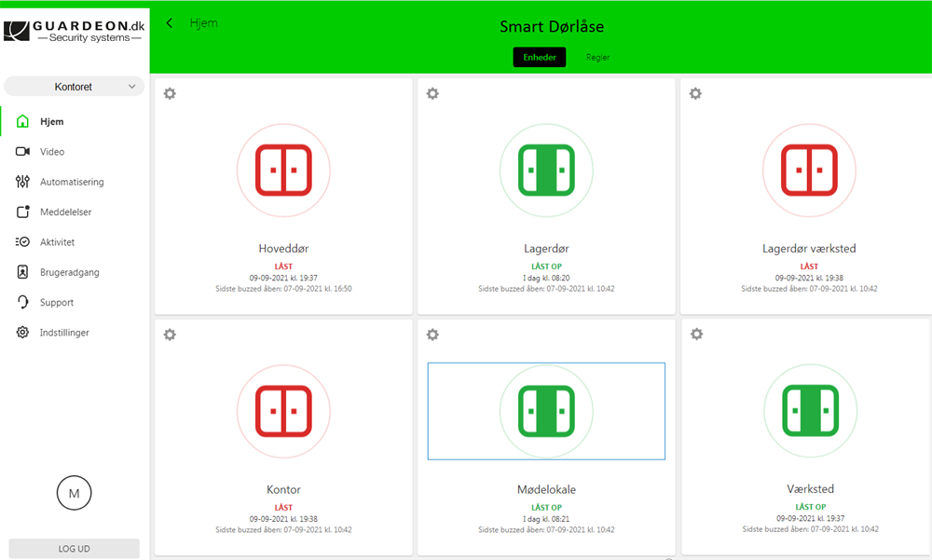Switch to the Enheder tab
The image size is (932, 560).
coord(540,57)
